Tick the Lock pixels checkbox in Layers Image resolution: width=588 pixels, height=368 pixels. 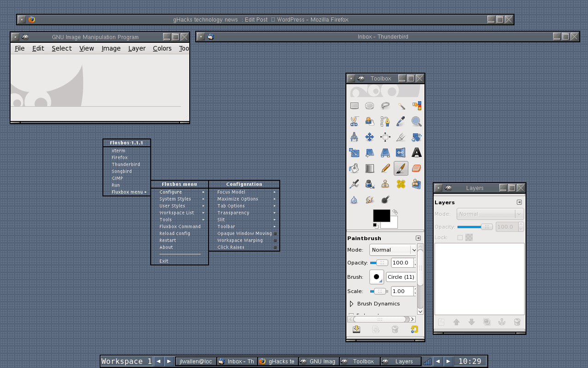(x=460, y=237)
